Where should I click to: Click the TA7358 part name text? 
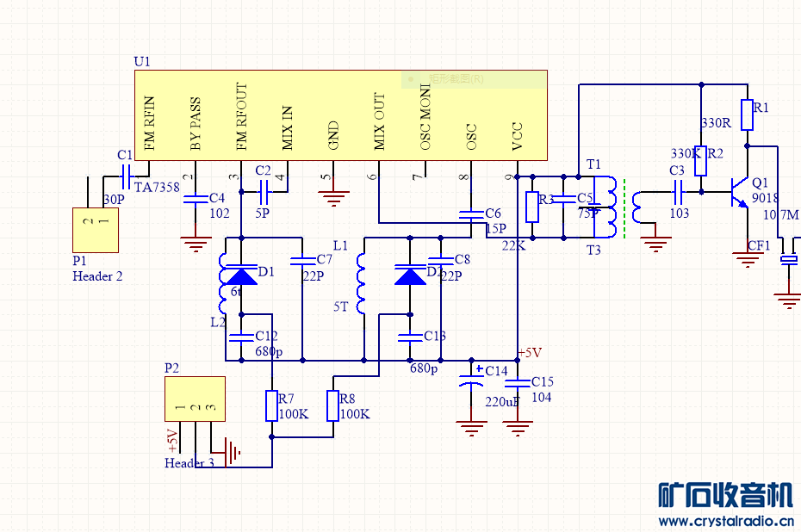click(x=157, y=188)
